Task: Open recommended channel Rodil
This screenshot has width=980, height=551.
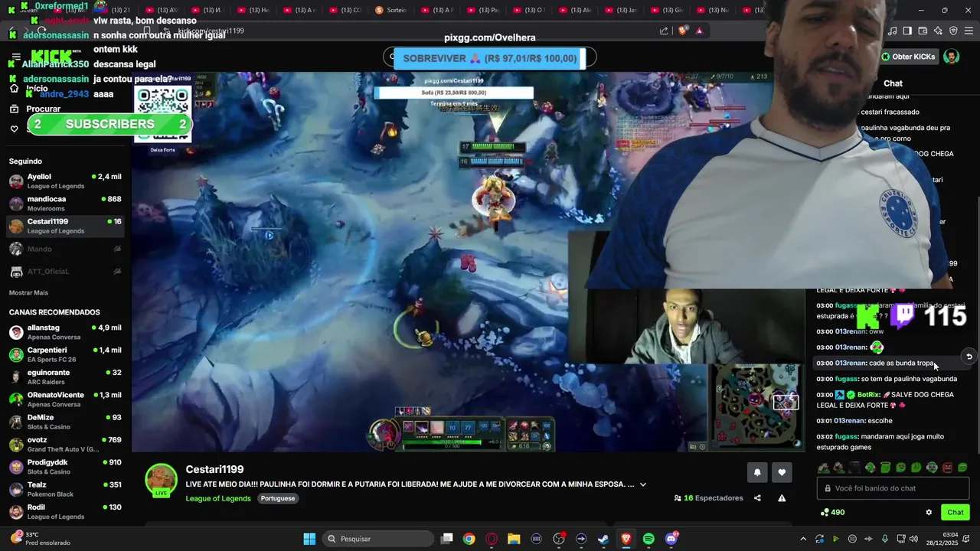Action: 65,511
